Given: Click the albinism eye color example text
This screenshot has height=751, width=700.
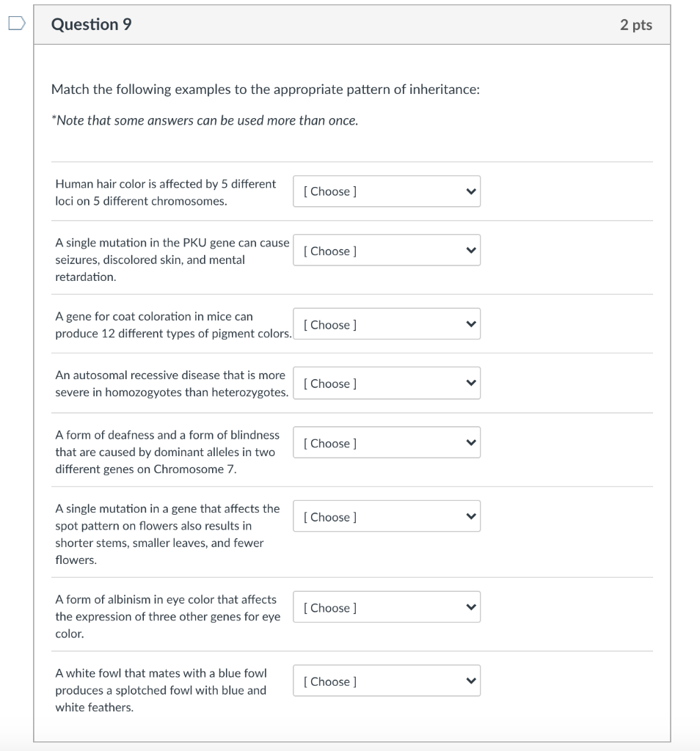Looking at the screenshot, I should coord(167,616).
